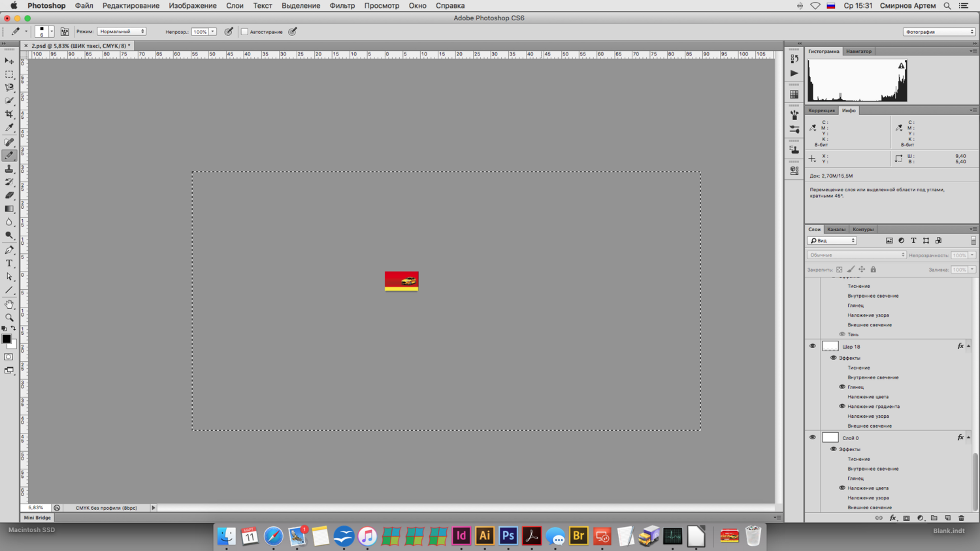This screenshot has width=980, height=551.
Task: Collapse the Шар 18 layer effects
Action: coord(969,346)
